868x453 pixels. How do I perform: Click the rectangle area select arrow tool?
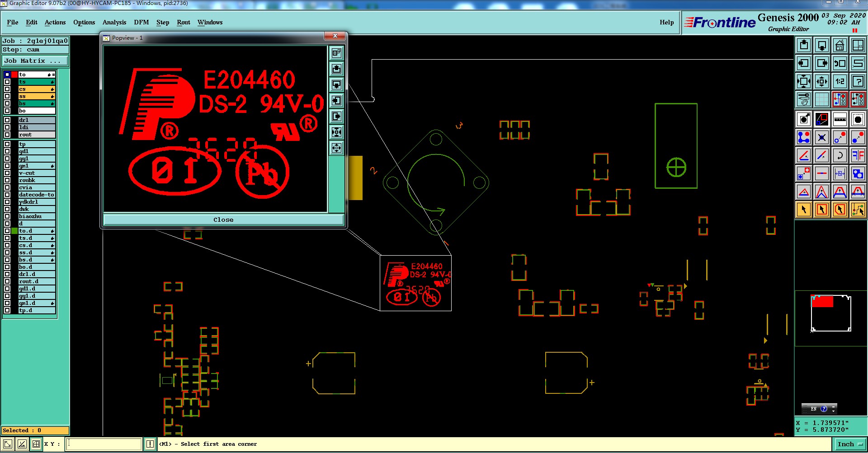[822, 210]
